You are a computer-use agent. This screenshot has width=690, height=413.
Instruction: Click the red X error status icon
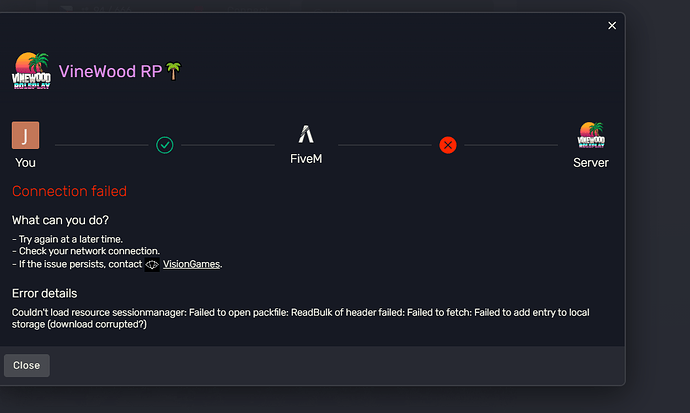tap(448, 145)
